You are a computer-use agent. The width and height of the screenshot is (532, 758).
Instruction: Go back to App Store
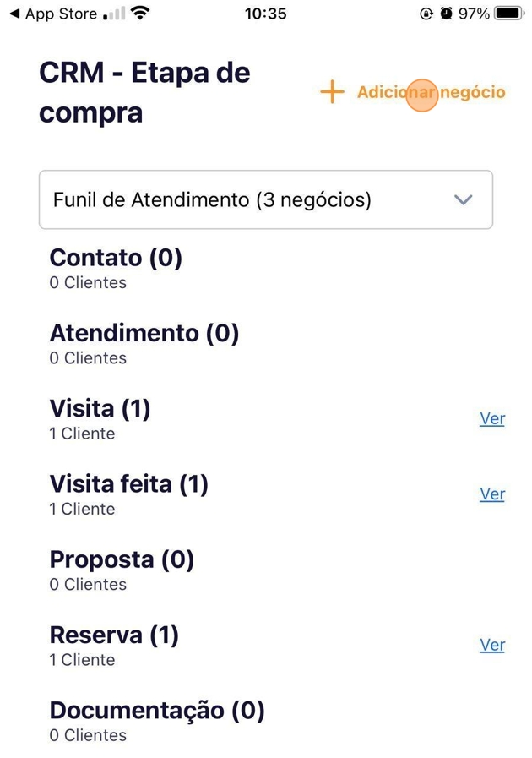click(x=52, y=14)
